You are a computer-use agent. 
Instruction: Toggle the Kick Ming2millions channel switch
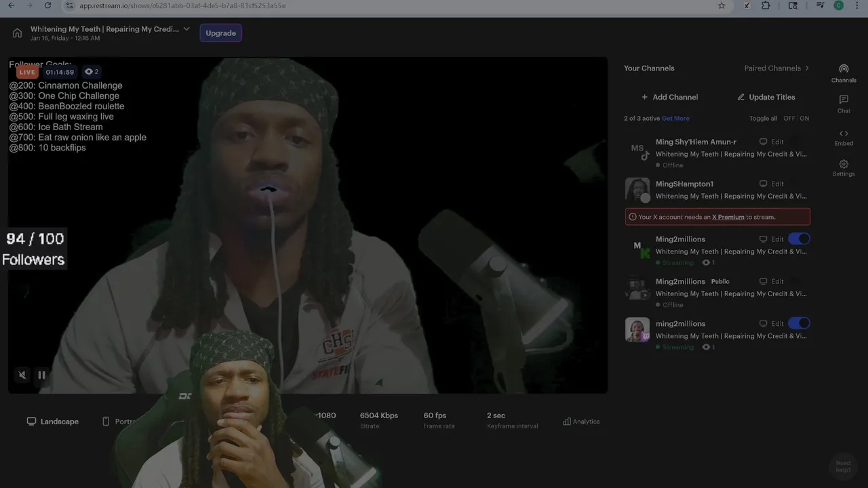coord(799,239)
